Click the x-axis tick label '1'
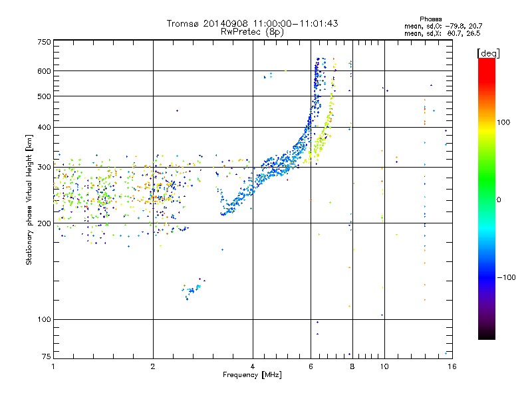The width and height of the screenshot is (532, 399). [x=53, y=366]
